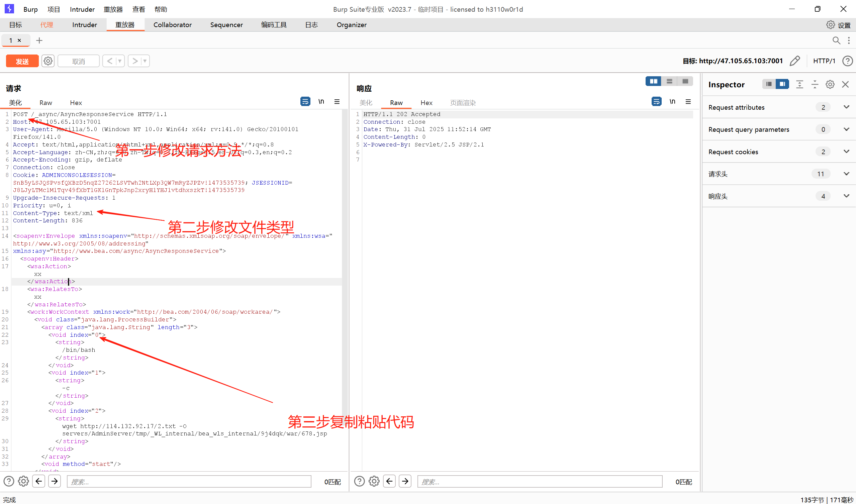
Task: Click HTTP/1.1 202 Accepted response line
Action: [402, 114]
